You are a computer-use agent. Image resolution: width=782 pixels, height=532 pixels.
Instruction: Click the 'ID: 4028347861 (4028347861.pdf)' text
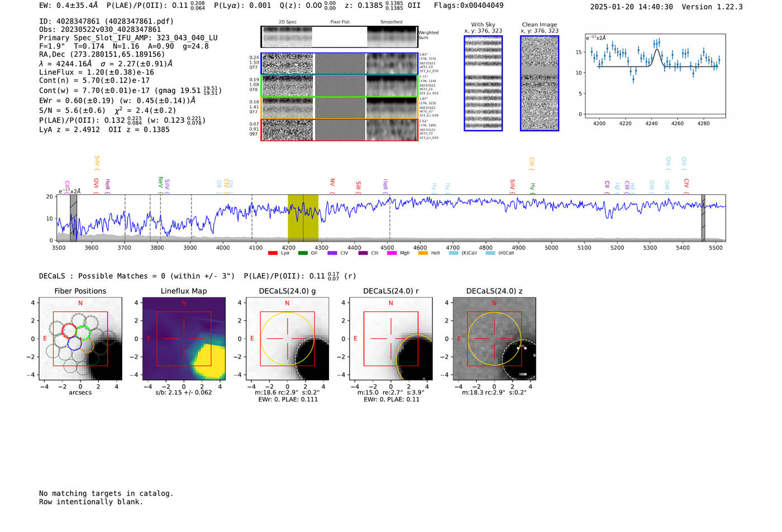click(106, 21)
